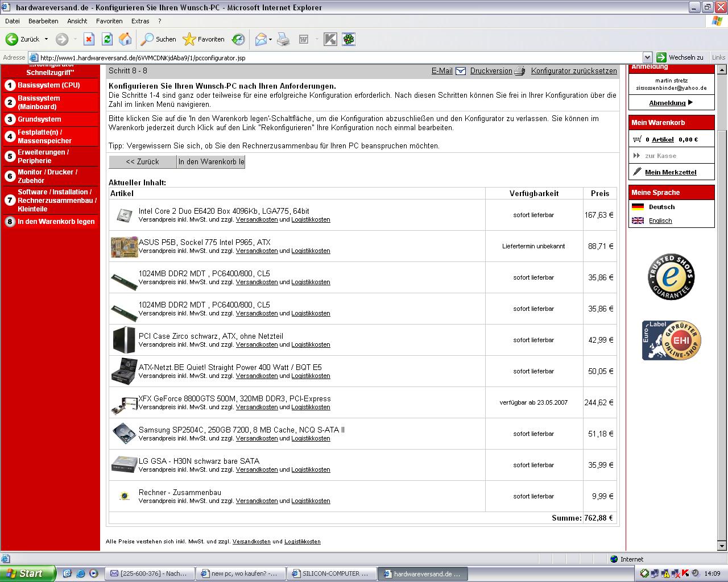
Task: Click the Trusted Shops Guarantee seal
Action: click(671, 277)
